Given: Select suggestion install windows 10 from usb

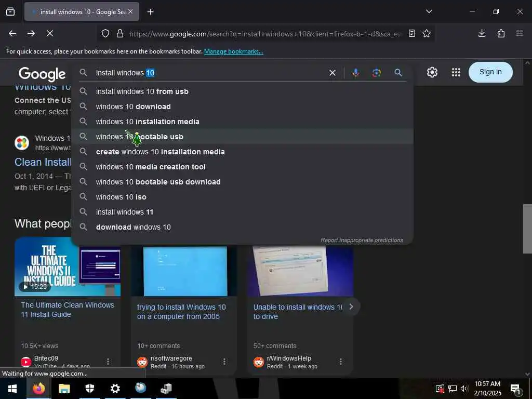Looking at the screenshot, I should 242,91.
